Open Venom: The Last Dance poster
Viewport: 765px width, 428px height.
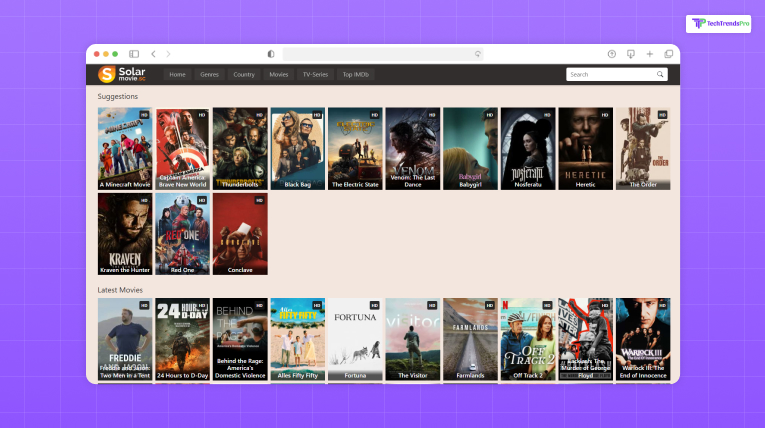(413, 148)
